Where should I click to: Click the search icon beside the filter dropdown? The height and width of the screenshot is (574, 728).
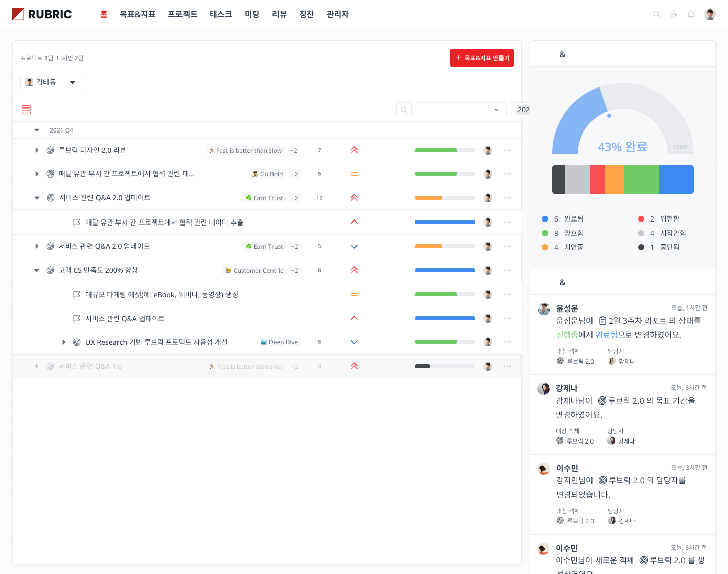pyautogui.click(x=403, y=110)
